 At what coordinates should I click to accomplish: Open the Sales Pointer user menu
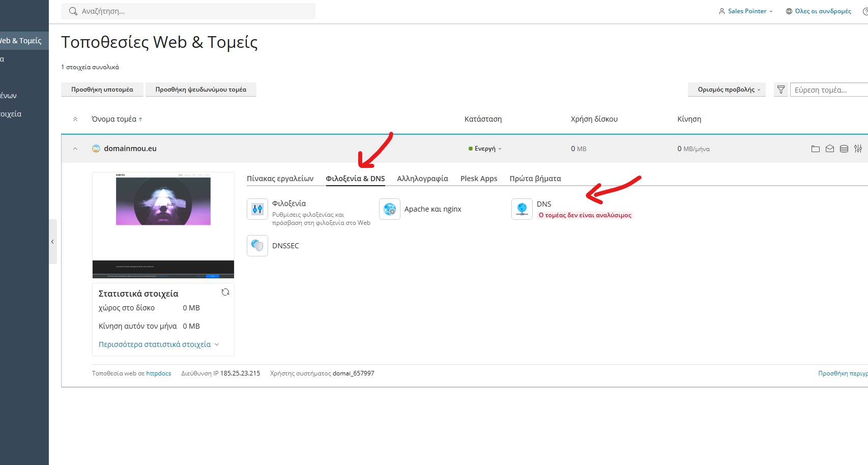click(746, 11)
